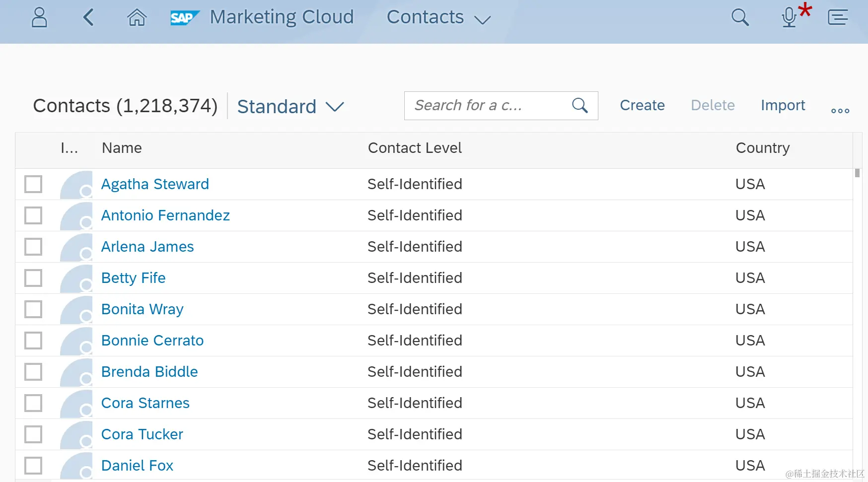Select the Agatha Steward row checkbox
The image size is (868, 482).
[x=33, y=184]
